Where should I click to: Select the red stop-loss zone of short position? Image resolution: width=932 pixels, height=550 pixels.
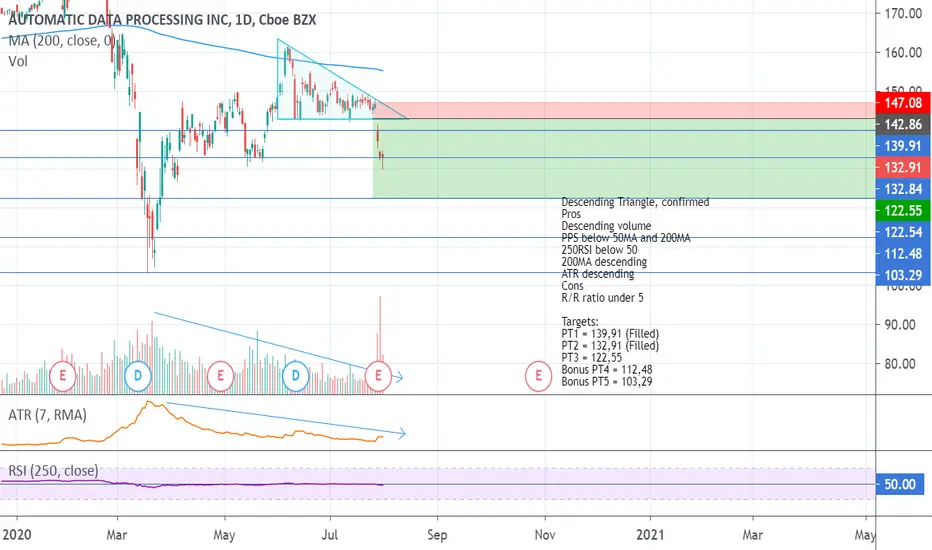click(624, 110)
